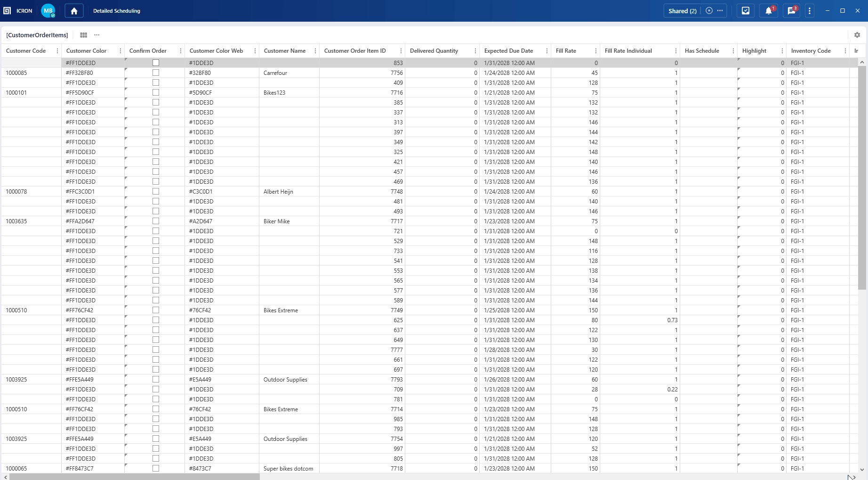Click the vertical scrollbar down arrow

862,470
